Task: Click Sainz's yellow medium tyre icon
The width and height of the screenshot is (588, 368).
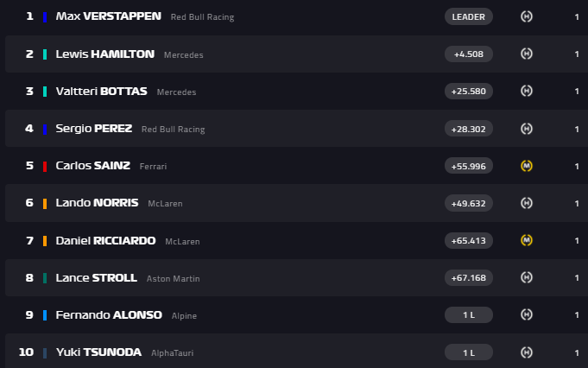Action: (526, 166)
